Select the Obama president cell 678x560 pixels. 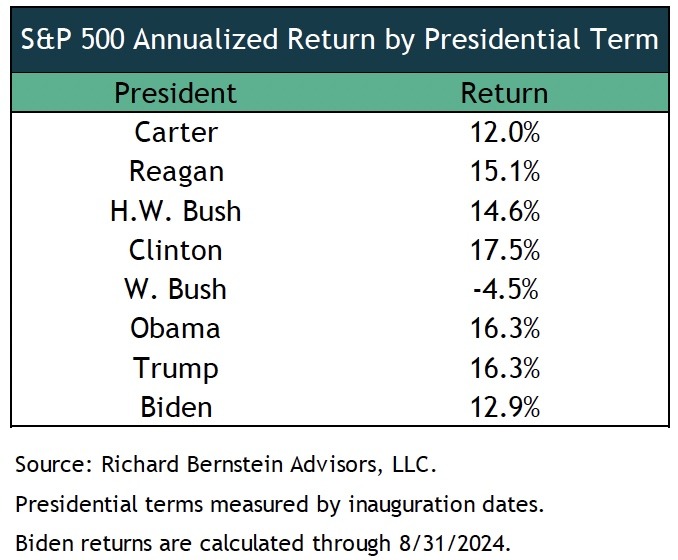175,328
